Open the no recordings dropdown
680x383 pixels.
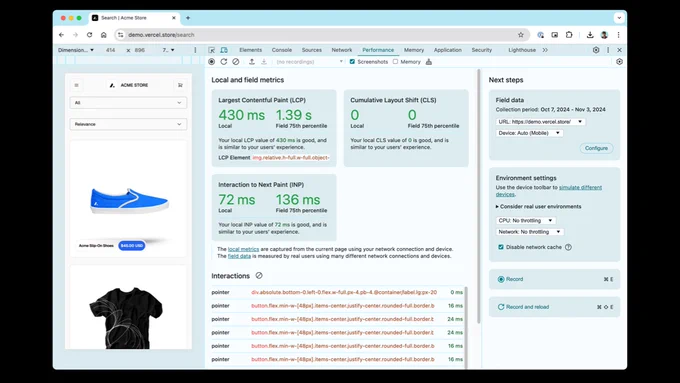tap(309, 62)
